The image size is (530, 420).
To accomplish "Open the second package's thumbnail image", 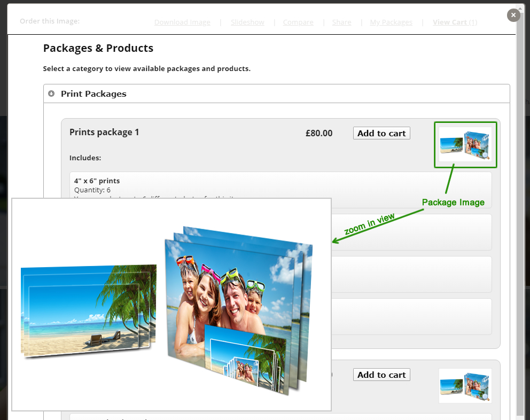I will point(465,386).
